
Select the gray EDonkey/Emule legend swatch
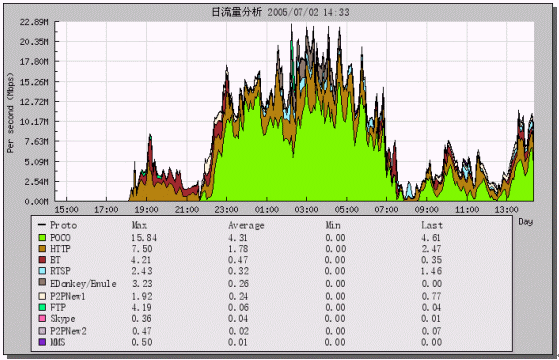coord(42,282)
